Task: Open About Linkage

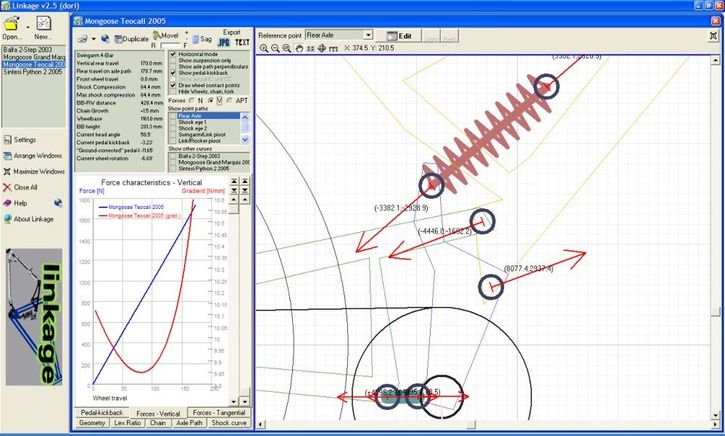Action: click(x=28, y=219)
